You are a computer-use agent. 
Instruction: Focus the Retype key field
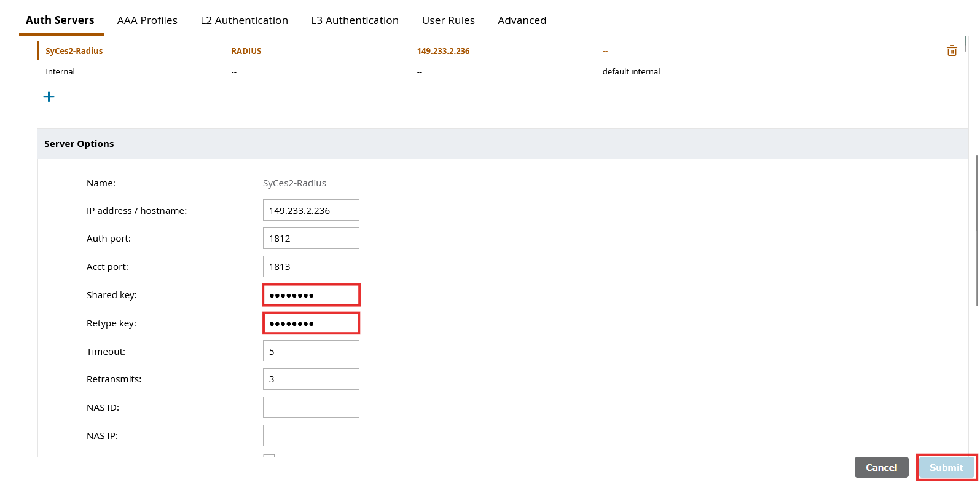point(311,323)
